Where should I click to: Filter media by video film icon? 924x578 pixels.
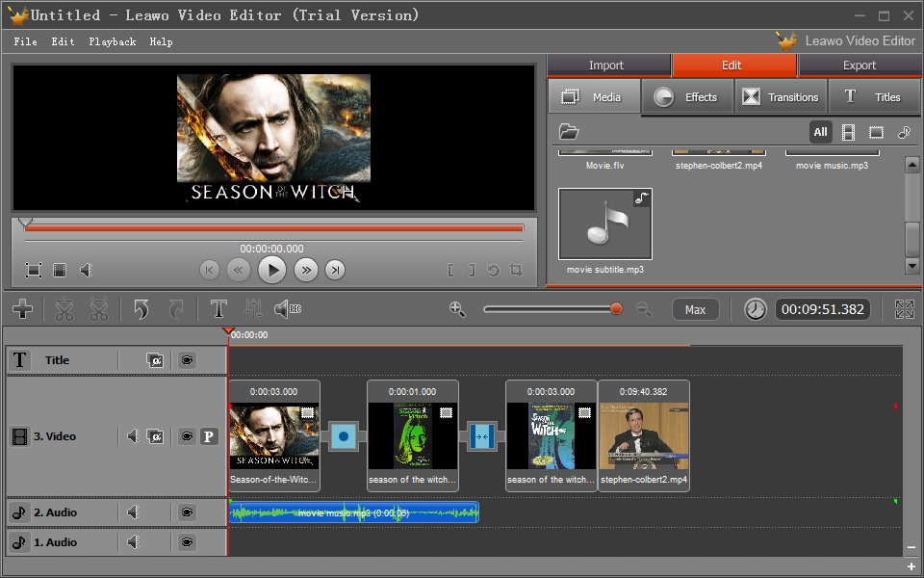[848, 132]
